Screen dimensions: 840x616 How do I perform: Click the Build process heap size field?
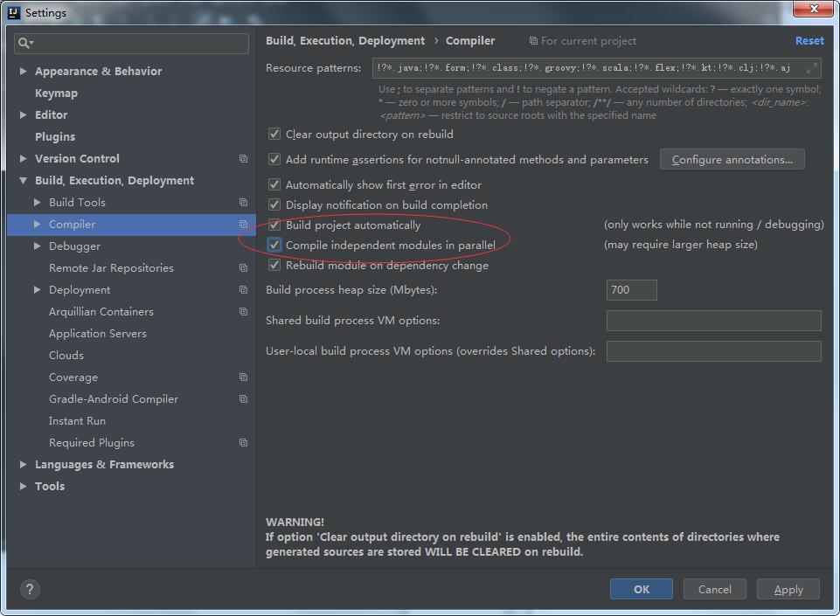pos(631,290)
